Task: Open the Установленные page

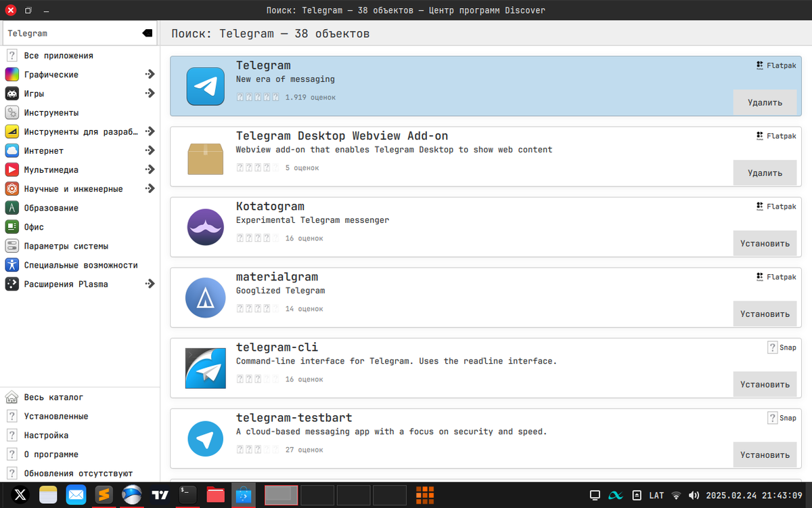Action: [x=80, y=416]
